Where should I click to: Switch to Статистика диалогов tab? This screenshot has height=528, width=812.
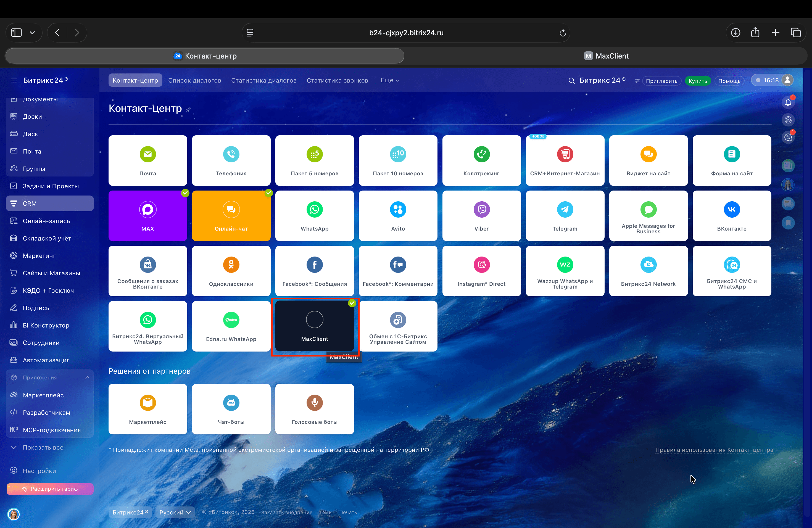pos(264,80)
